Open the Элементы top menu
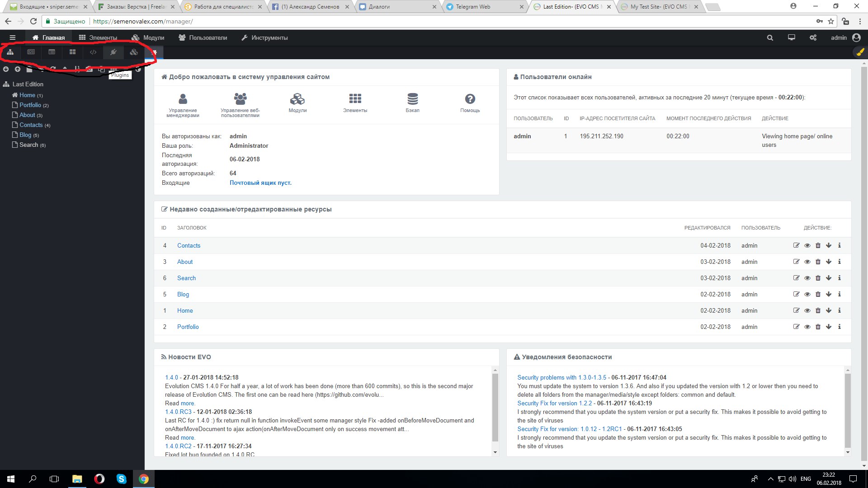This screenshot has height=488, width=868. 98,38
